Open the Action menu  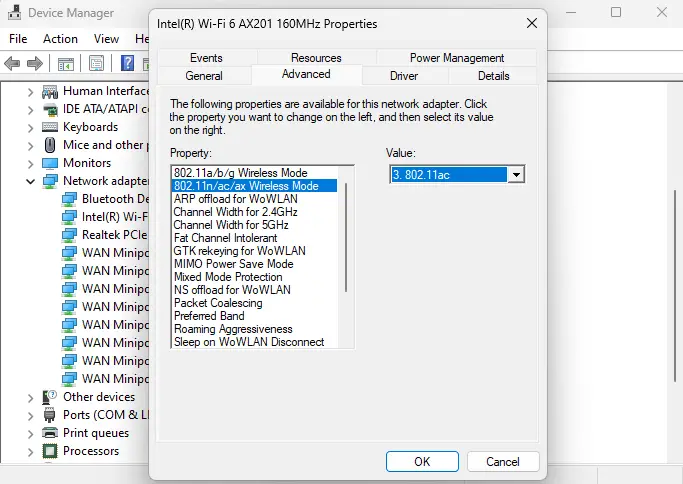click(x=60, y=39)
